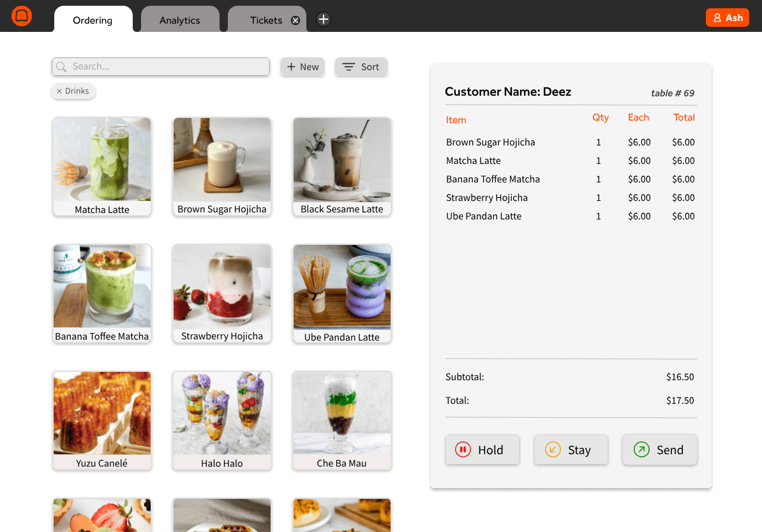Add a new tab with the plus icon
The height and width of the screenshot is (532, 762).
click(323, 19)
